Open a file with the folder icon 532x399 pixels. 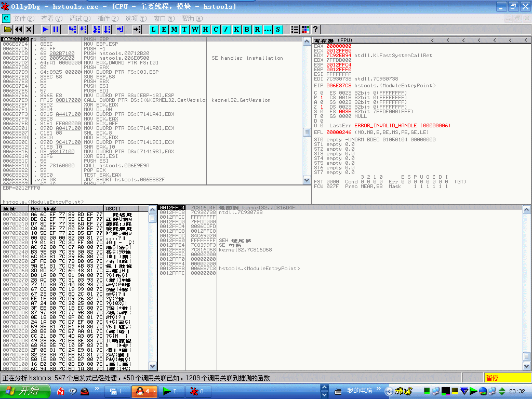pyautogui.click(x=7, y=30)
